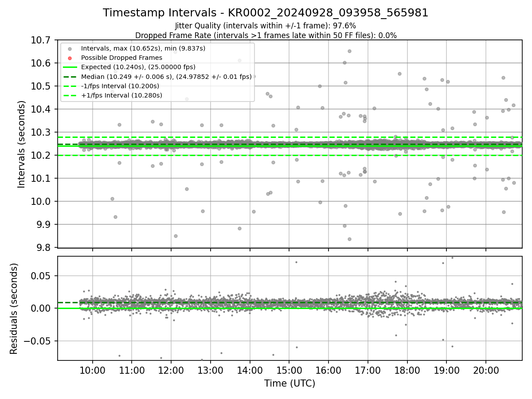Click the 10.5 y-axis tick label
Screen dimensions: 532x399
(x=41, y=86)
